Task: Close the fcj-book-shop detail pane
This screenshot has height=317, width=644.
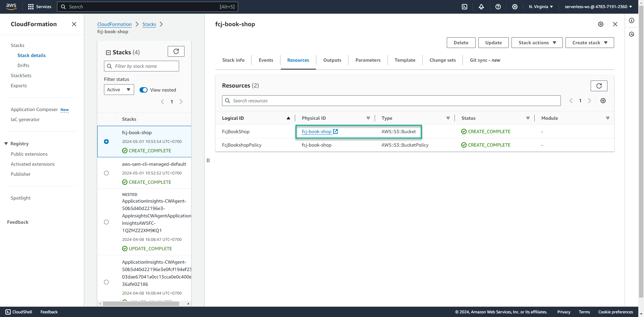Action: pyautogui.click(x=615, y=24)
